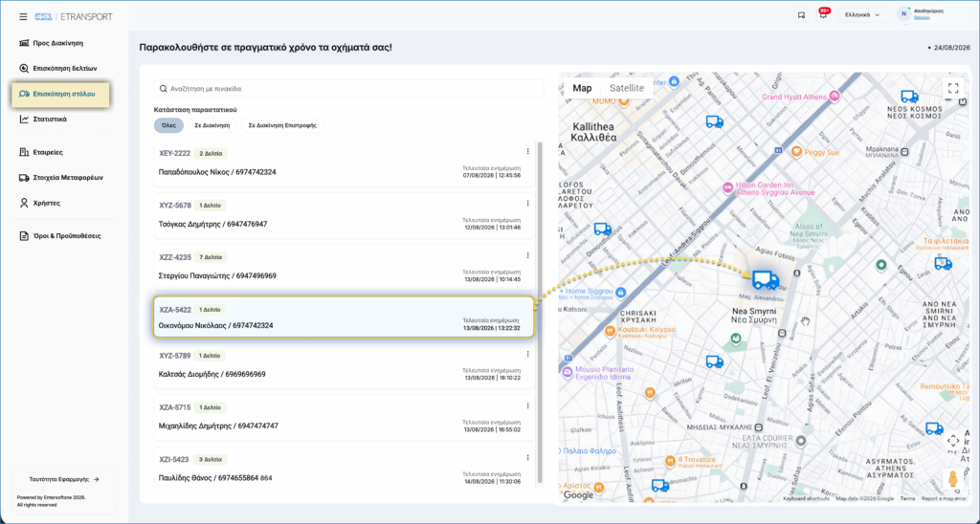
Task: Open the Ελληνικά language dropdown
Action: pyautogui.click(x=862, y=15)
